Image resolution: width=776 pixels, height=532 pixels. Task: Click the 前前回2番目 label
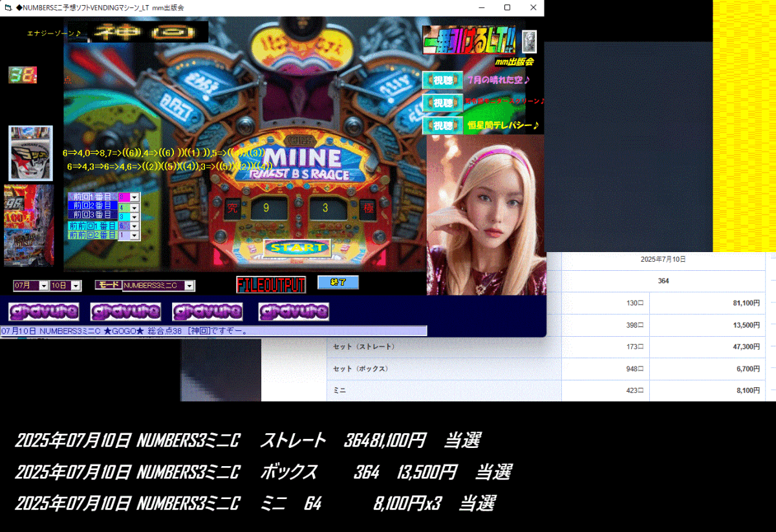[x=94, y=235]
